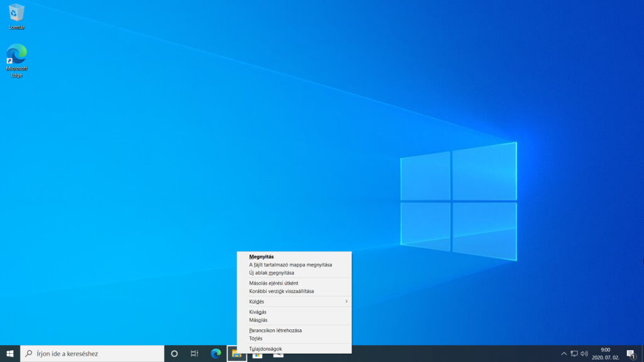
Task: Open Task View from the taskbar
Action: point(194,353)
